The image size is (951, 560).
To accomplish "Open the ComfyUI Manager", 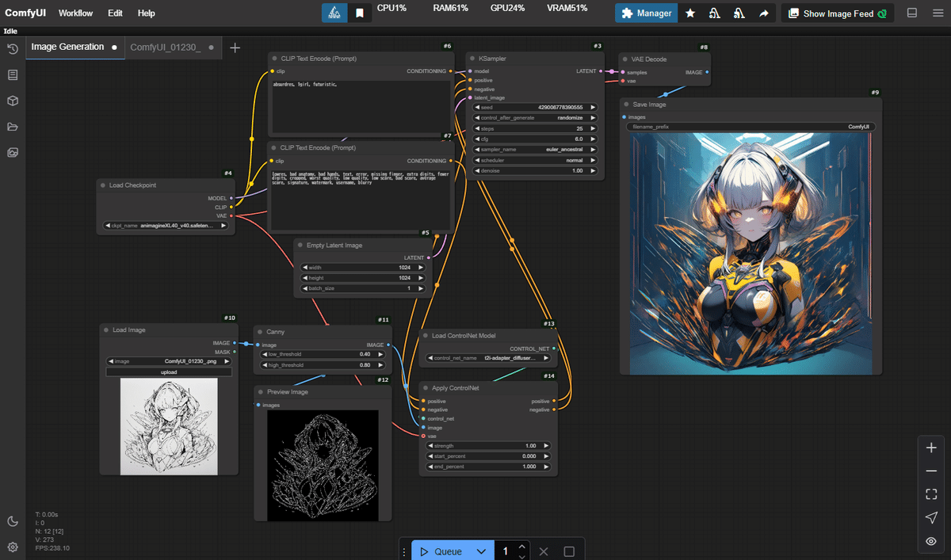I will pyautogui.click(x=645, y=13).
